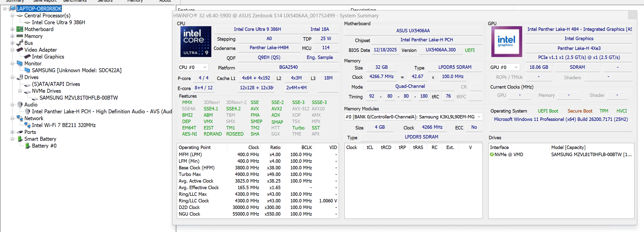The width and height of the screenshot is (644, 232).
Task: Click the Secure Boot status label
Action: 580,111
